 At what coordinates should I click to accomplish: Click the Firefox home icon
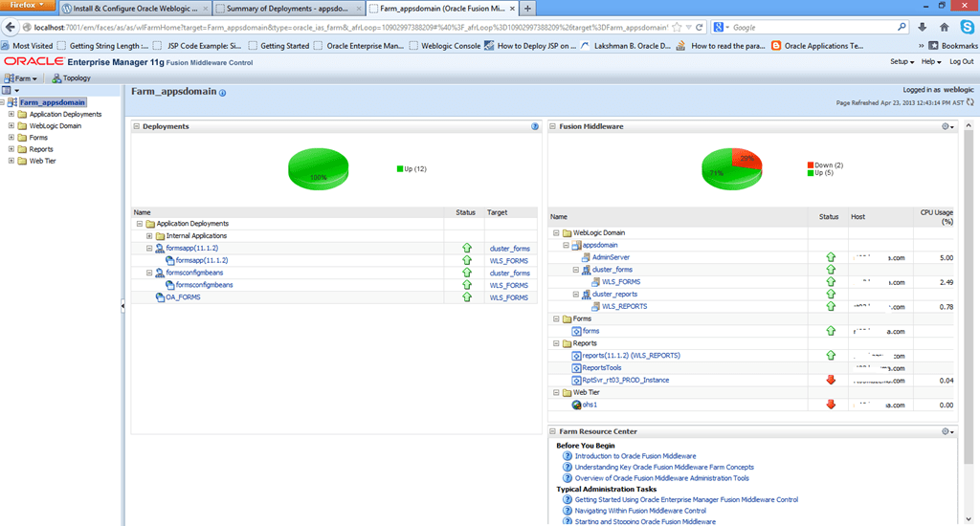[x=945, y=27]
